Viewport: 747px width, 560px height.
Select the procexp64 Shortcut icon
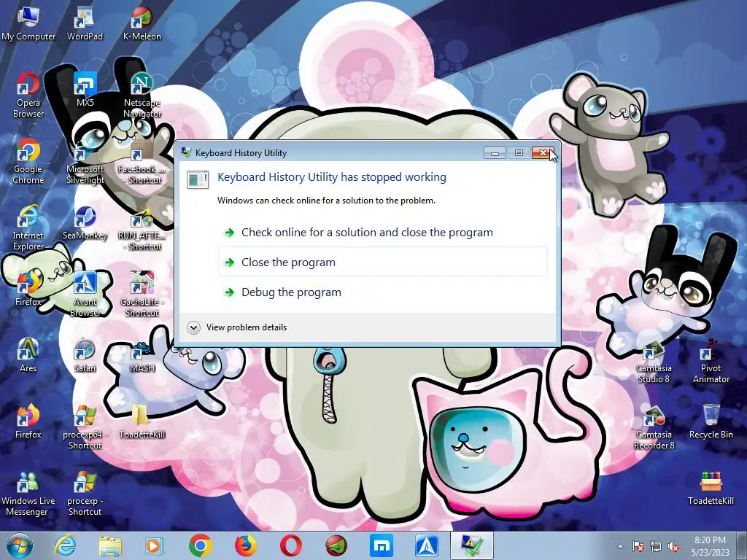[85, 427]
